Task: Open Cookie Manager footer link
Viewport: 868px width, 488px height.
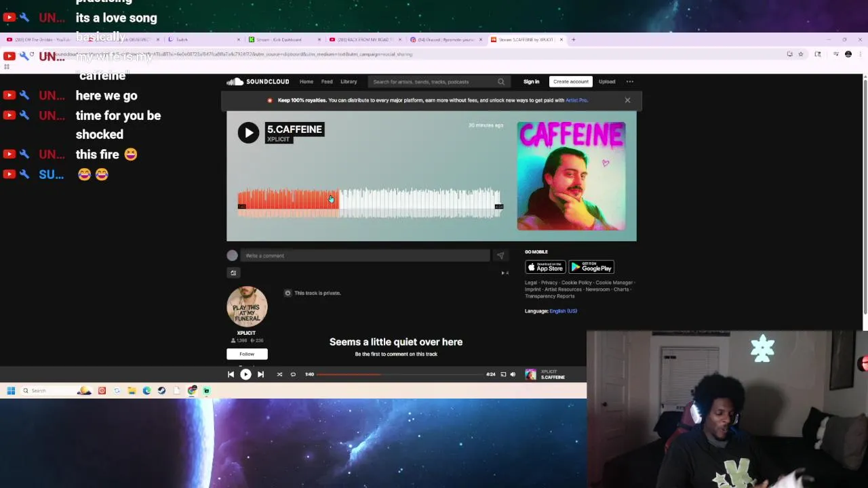Action: pos(614,283)
